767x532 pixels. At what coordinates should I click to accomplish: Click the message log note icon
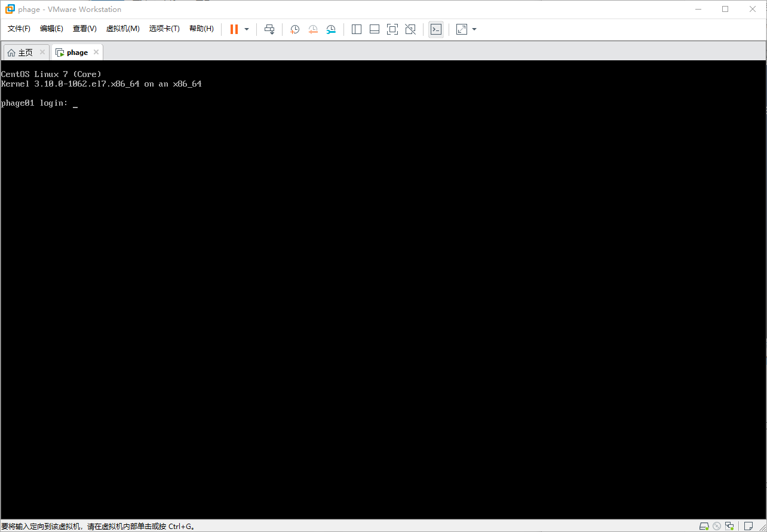[x=748, y=526]
